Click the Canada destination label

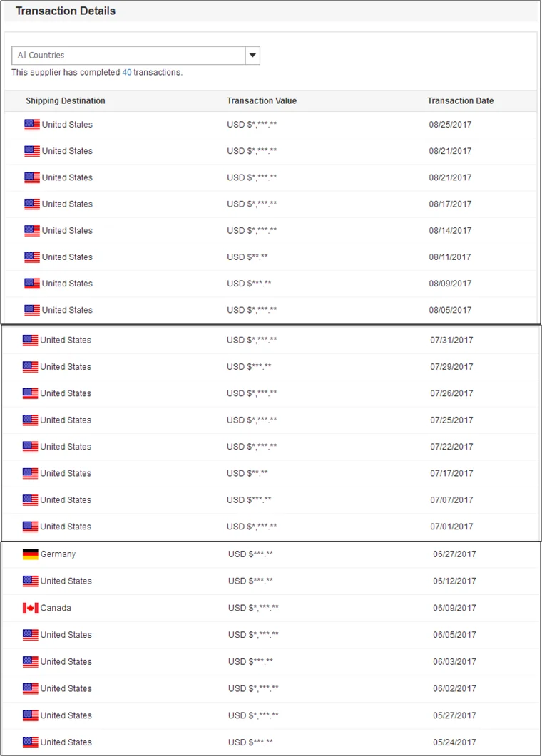[x=56, y=608]
